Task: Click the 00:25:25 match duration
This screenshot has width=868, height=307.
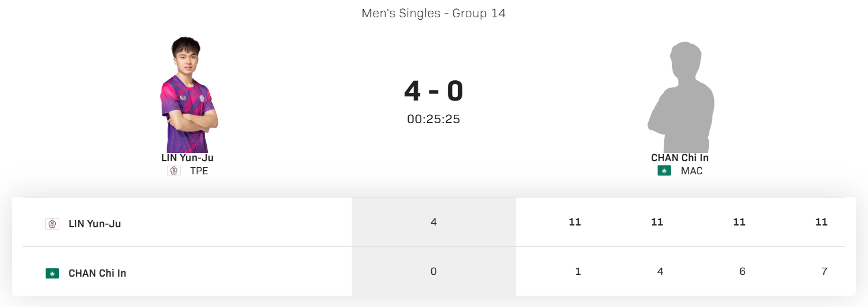Action: [x=434, y=119]
